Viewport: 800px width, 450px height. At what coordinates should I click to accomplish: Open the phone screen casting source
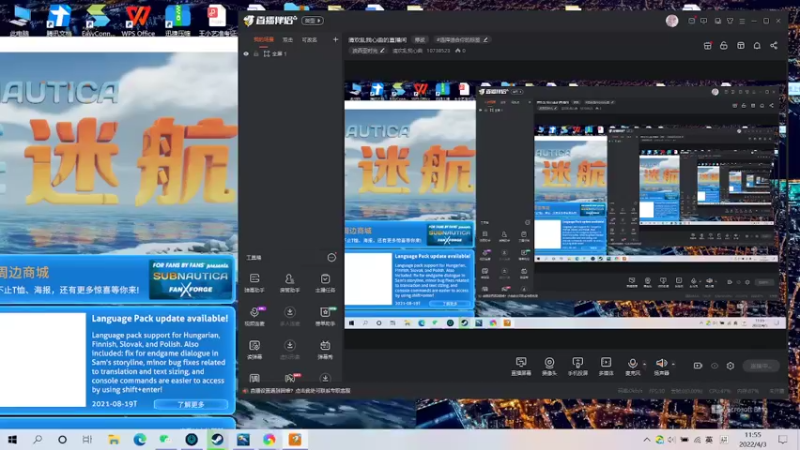578,365
